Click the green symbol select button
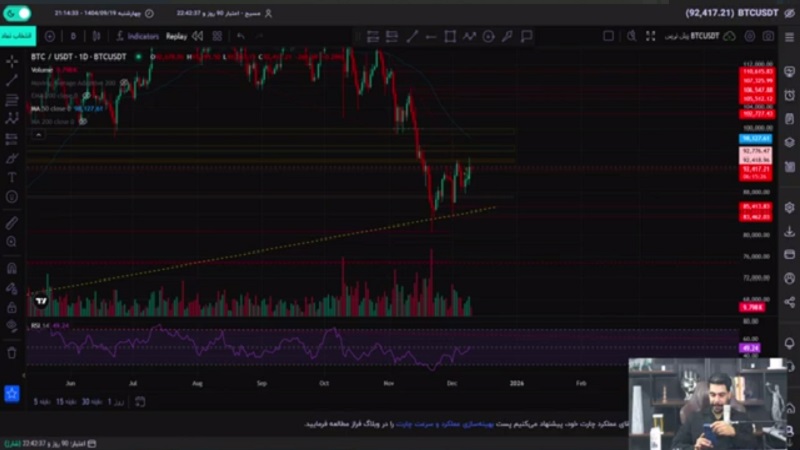 17,35
